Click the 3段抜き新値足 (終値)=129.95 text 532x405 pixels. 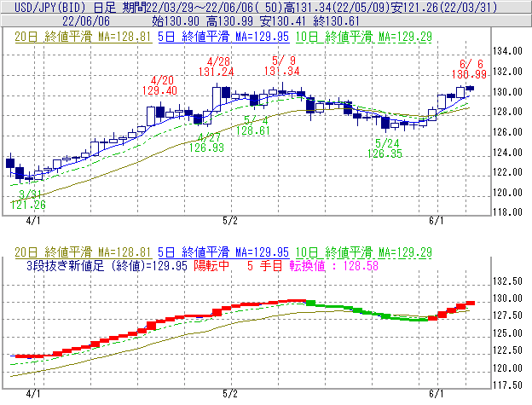(x=107, y=265)
